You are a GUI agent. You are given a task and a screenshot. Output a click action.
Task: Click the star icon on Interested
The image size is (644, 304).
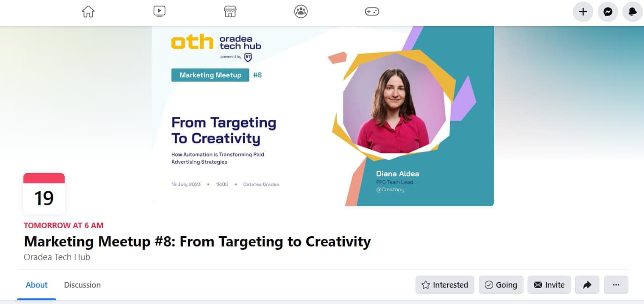pyautogui.click(x=426, y=284)
